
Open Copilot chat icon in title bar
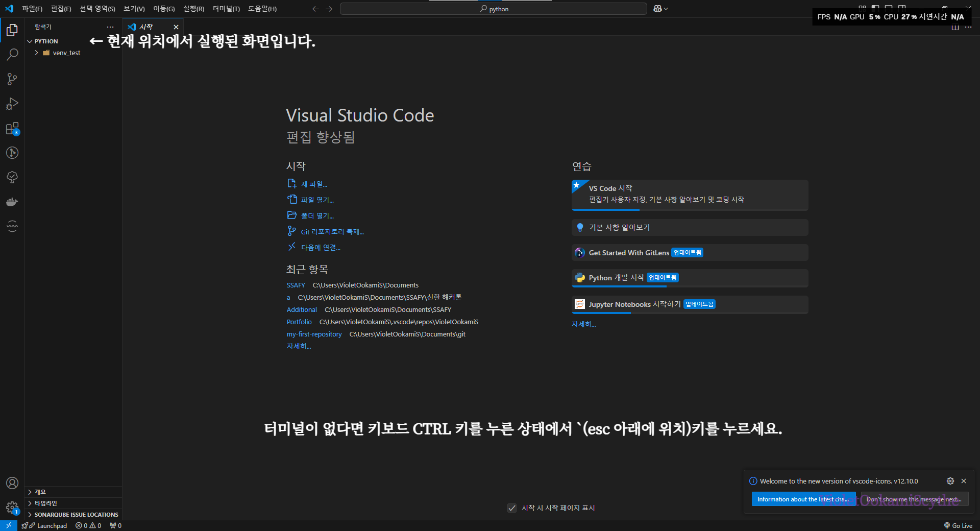tap(657, 9)
